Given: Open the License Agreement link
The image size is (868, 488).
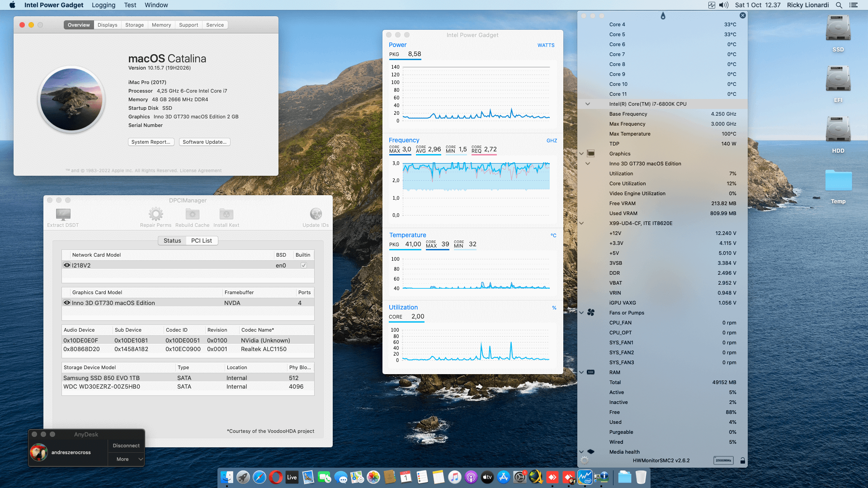Looking at the screenshot, I should click(201, 171).
